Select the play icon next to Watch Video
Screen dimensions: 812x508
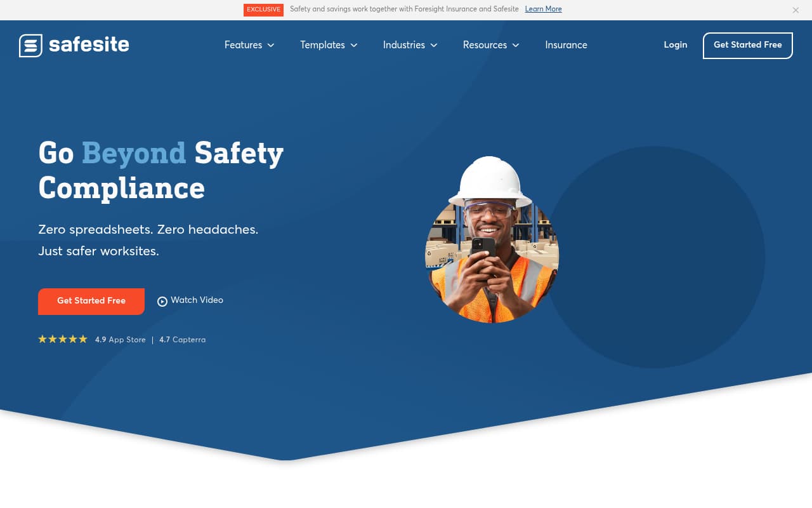pos(162,301)
